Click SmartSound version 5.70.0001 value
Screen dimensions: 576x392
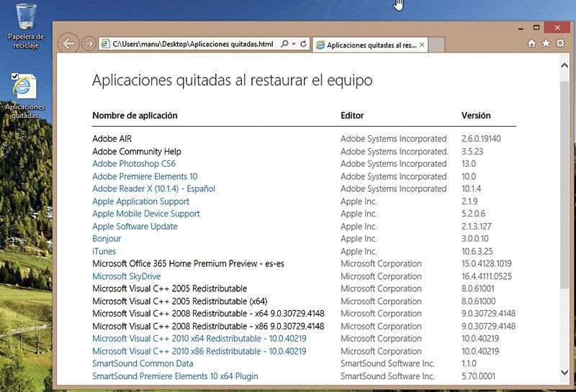click(478, 376)
